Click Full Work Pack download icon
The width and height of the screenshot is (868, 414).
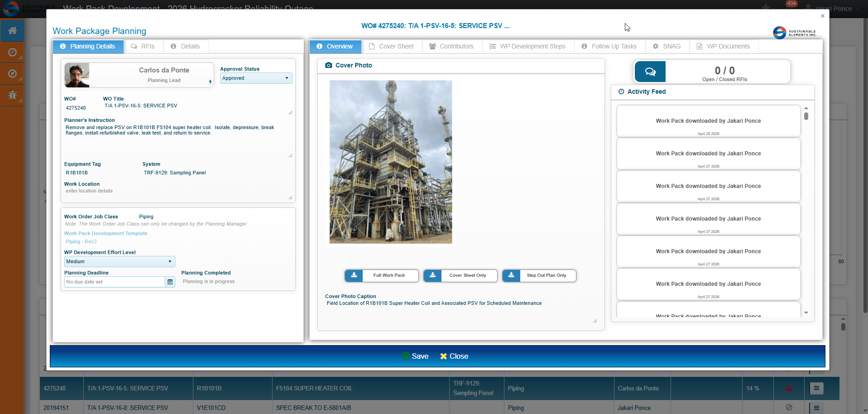click(x=354, y=275)
